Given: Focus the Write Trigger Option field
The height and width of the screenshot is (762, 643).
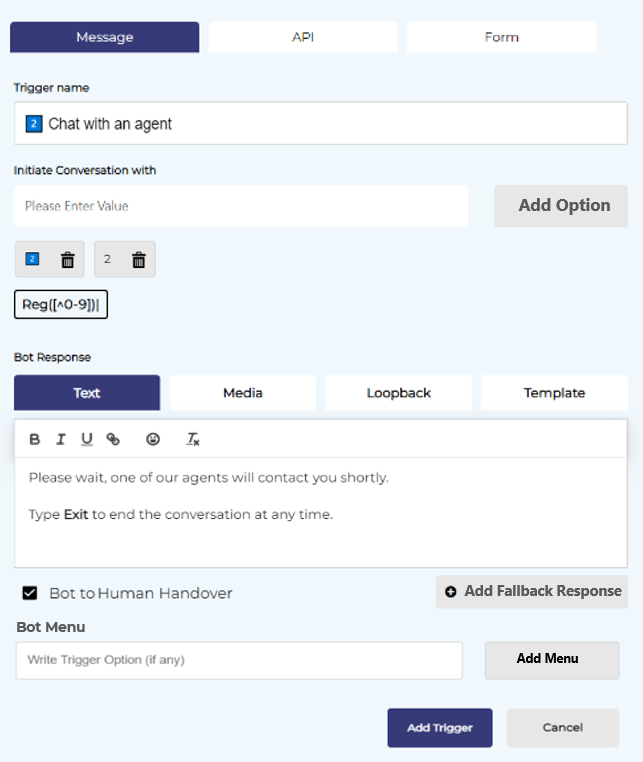Looking at the screenshot, I should tap(239, 660).
